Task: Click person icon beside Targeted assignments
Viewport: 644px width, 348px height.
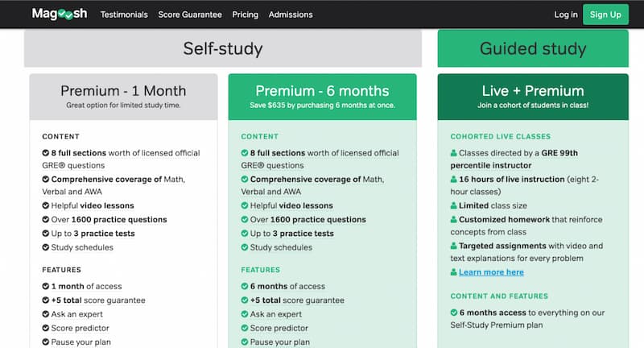Action: coord(453,246)
